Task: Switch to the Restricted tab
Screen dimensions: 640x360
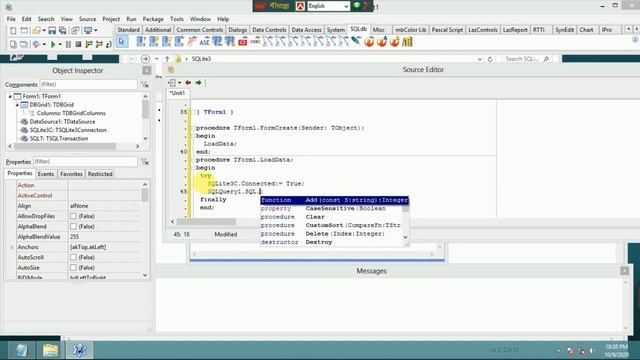Action: pos(100,174)
